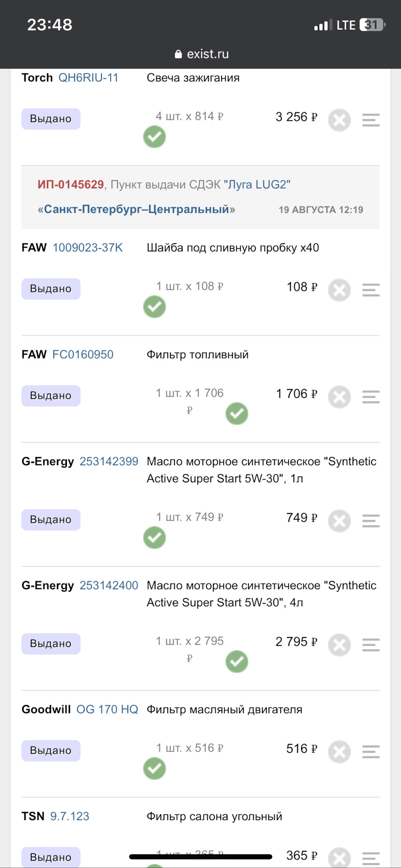The width and height of the screenshot is (401, 868).
Task: Tap cancel icon for FAW washer 108 ₽
Action: (x=340, y=290)
